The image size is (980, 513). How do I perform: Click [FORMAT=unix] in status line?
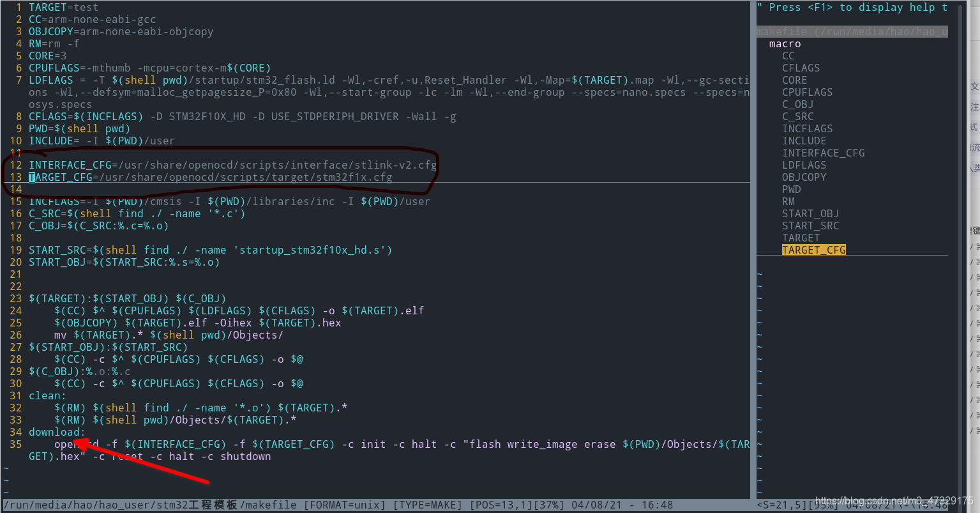point(345,505)
